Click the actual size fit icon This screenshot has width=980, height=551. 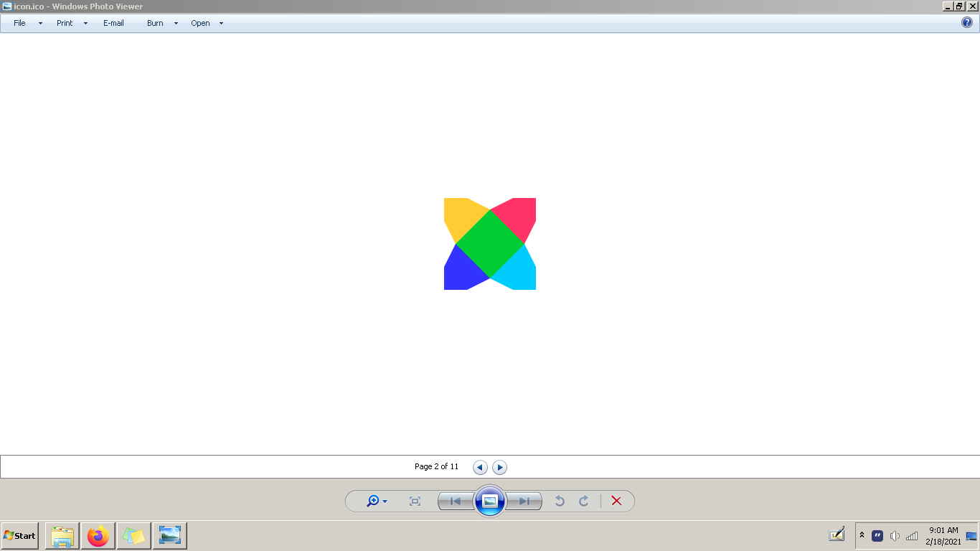tap(415, 501)
